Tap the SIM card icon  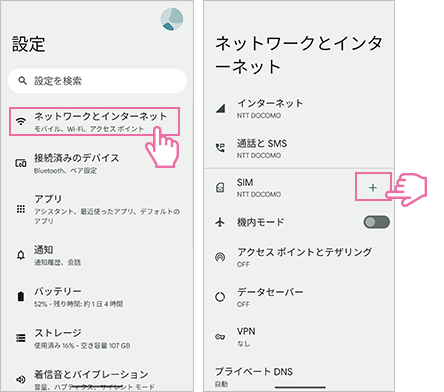(x=220, y=187)
